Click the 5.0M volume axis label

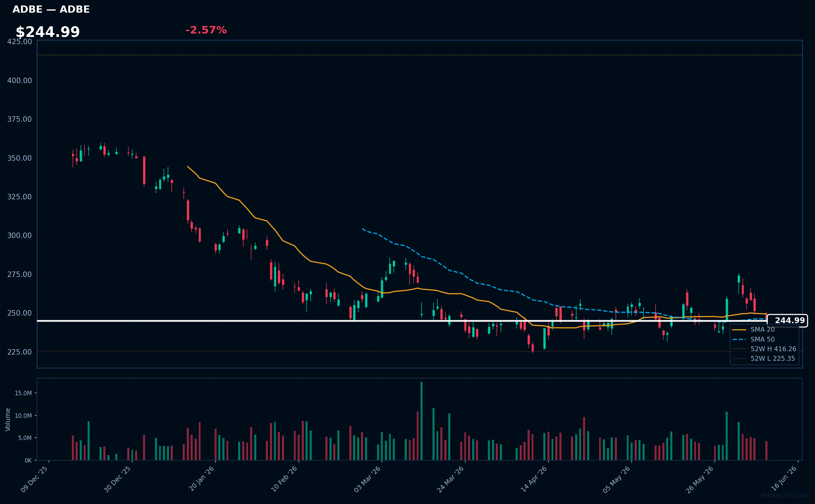(x=25, y=438)
